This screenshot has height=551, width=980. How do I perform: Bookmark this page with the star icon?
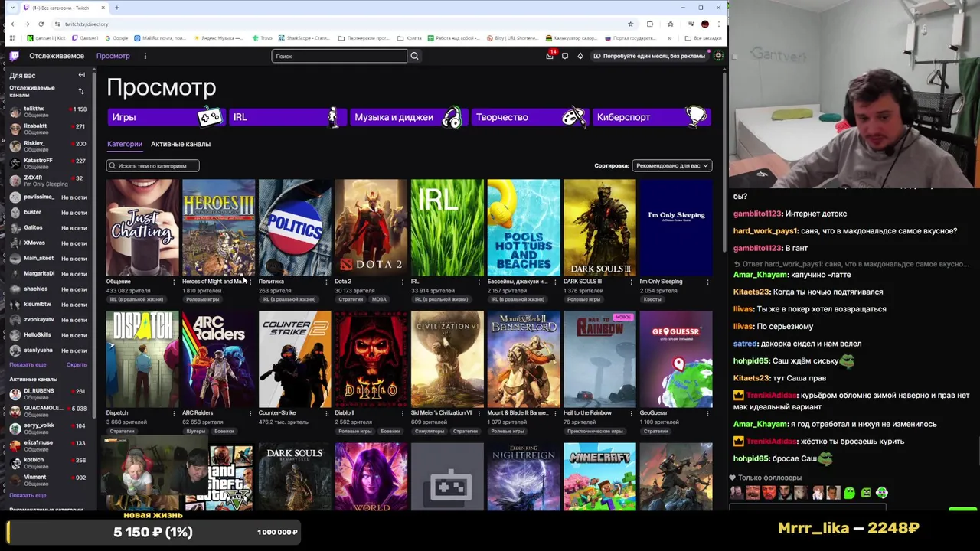630,24
